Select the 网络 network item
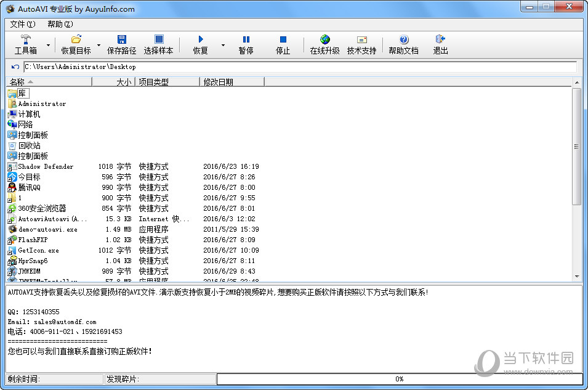Image resolution: width=588 pixels, height=390 pixels. 20,124
